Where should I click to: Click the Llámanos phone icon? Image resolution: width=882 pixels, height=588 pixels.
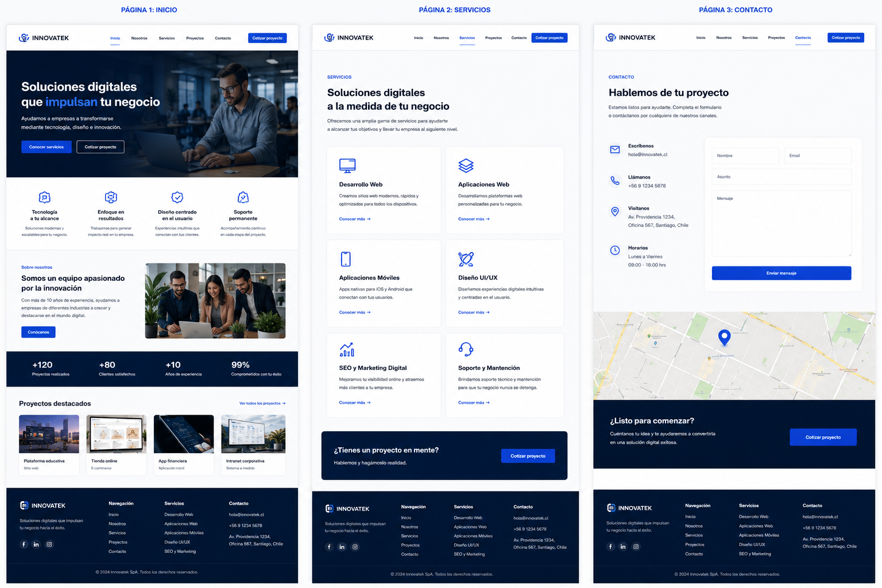[615, 180]
